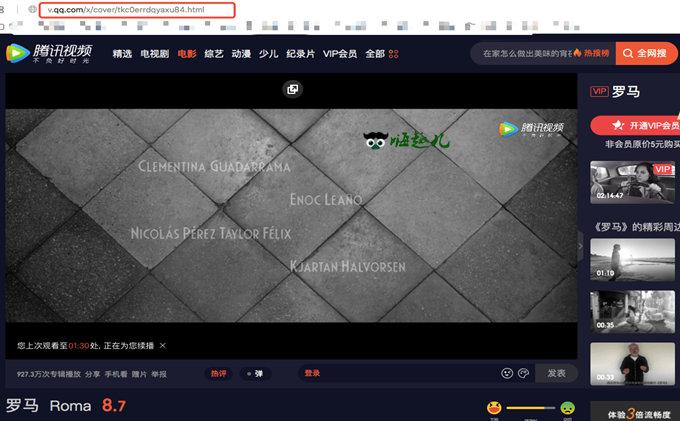Open the VIP会员 navigation tab

point(340,54)
